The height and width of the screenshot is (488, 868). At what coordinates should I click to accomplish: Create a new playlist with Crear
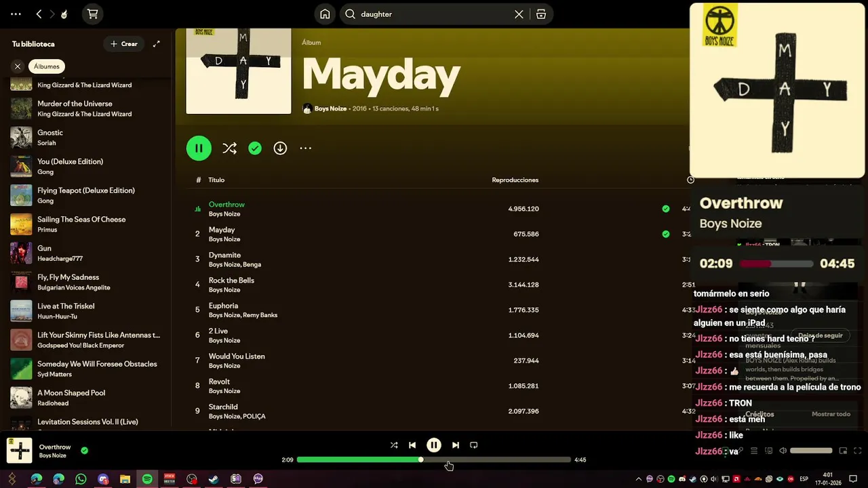(124, 44)
